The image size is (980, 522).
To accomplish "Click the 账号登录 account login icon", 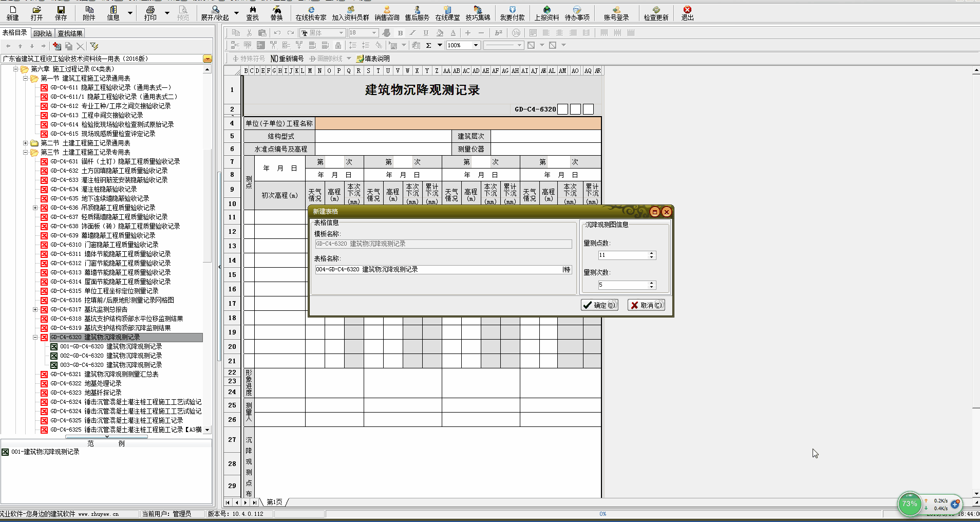I will [x=616, y=13].
